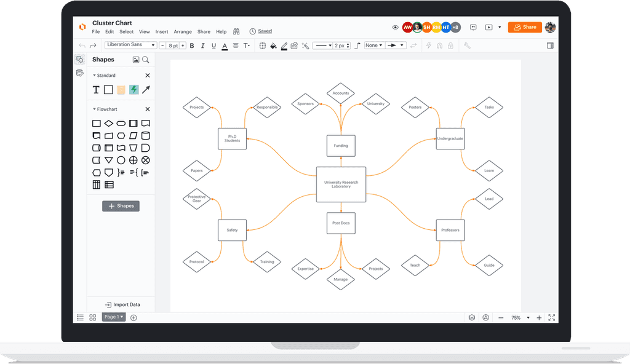
Task: Open the Page 1 dropdown tab
Action: 113,317
